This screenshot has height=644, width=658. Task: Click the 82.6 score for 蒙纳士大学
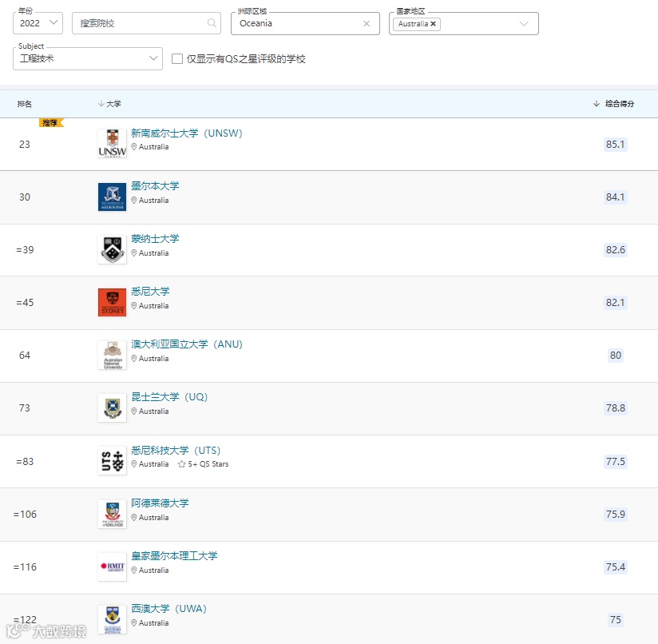pos(615,250)
